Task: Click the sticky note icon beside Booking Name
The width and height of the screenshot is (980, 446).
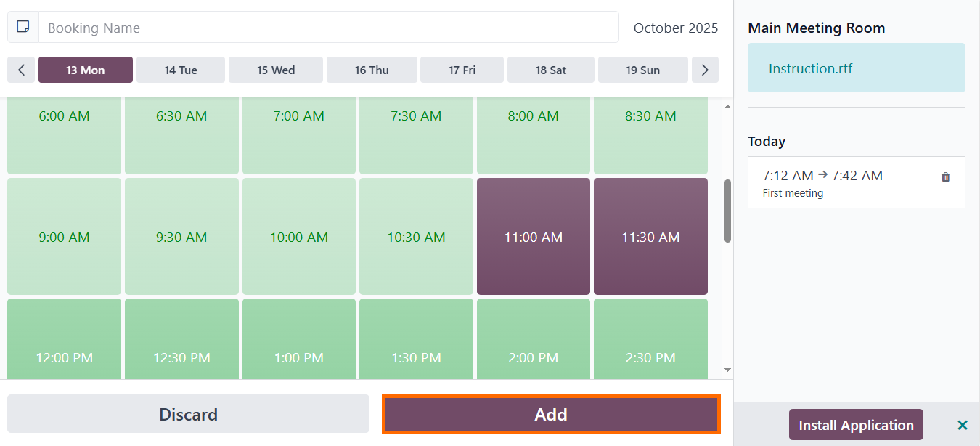Action: (23, 27)
